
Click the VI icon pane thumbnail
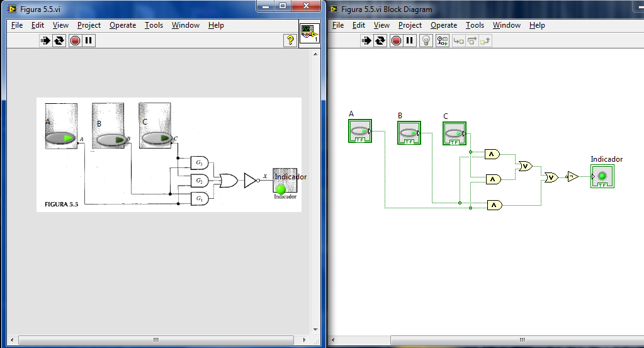[x=309, y=33]
